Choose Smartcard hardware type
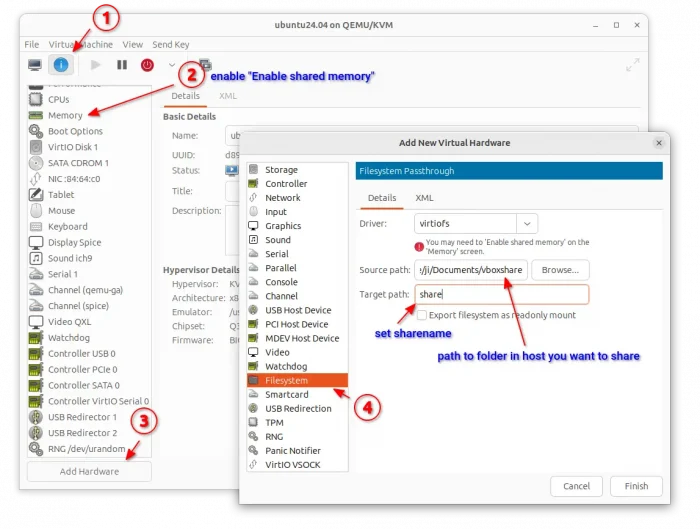700x529 pixels. (x=297, y=395)
